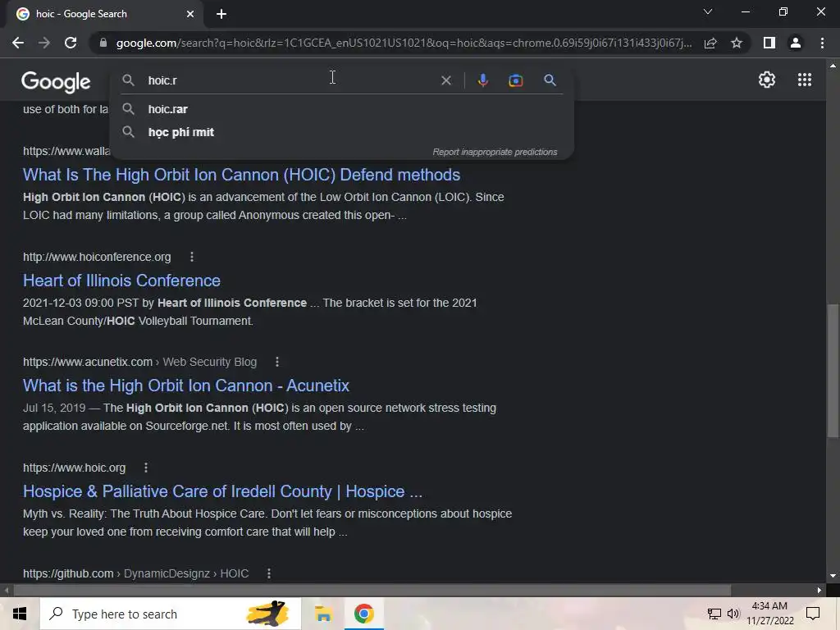
Task: Click Chrome icon in taskbar
Action: pyautogui.click(x=363, y=614)
